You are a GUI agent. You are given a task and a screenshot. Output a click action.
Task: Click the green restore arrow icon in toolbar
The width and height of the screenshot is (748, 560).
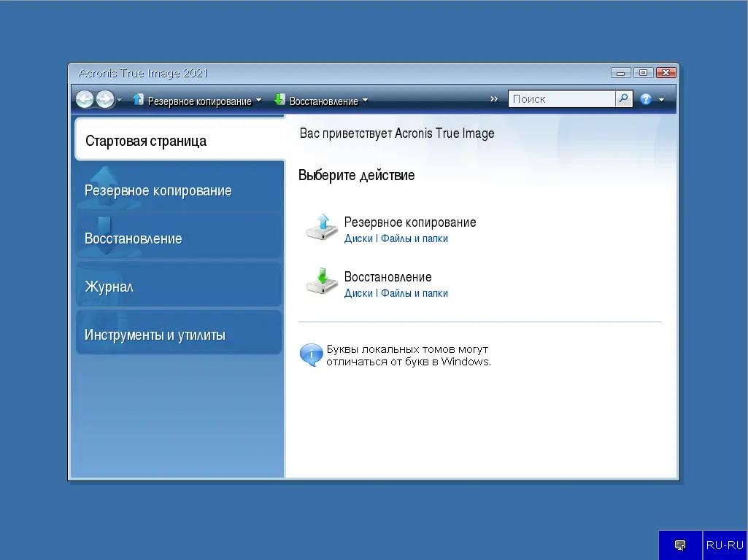280,99
